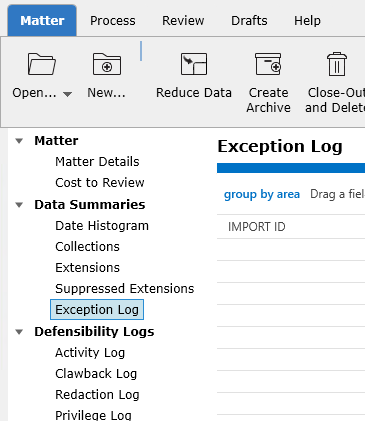Screen dimensions: 365x421
Task: Click the Reduce Data button label
Action: 194,93
